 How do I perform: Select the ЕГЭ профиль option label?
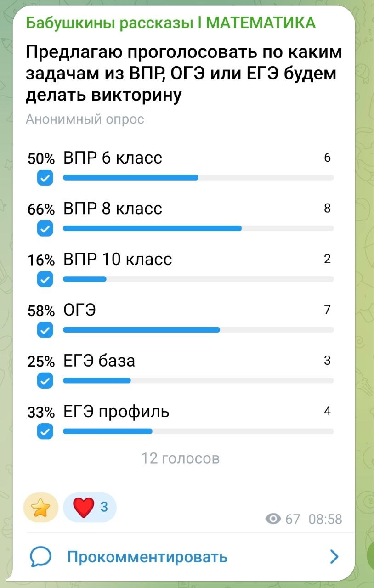(x=116, y=412)
